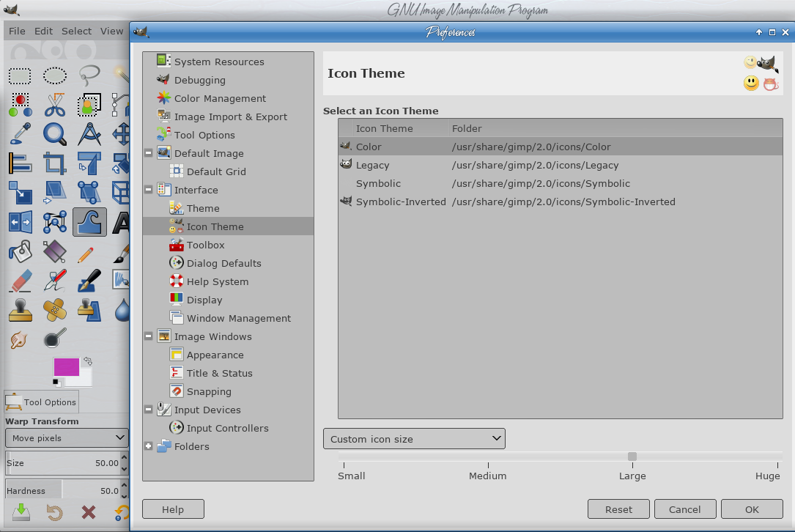Select the Measure compass tool
This screenshot has height=532, width=795.
(89, 134)
